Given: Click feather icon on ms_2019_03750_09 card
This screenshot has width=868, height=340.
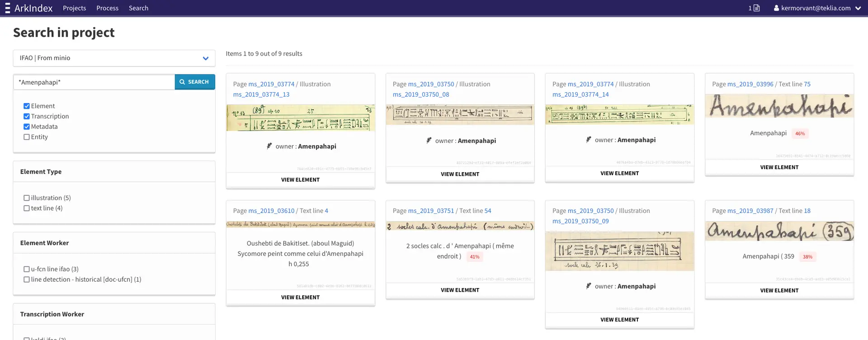Looking at the screenshot, I should tap(589, 286).
